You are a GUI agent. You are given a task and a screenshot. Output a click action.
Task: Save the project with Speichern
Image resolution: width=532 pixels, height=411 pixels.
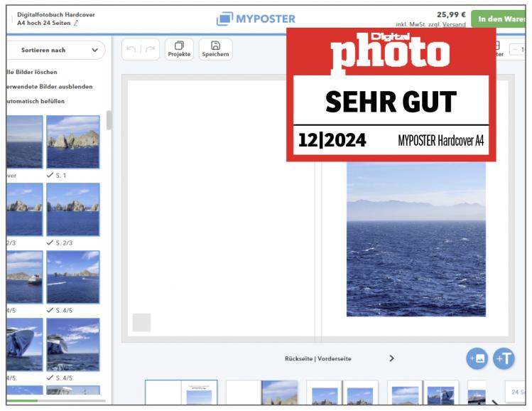[215, 49]
